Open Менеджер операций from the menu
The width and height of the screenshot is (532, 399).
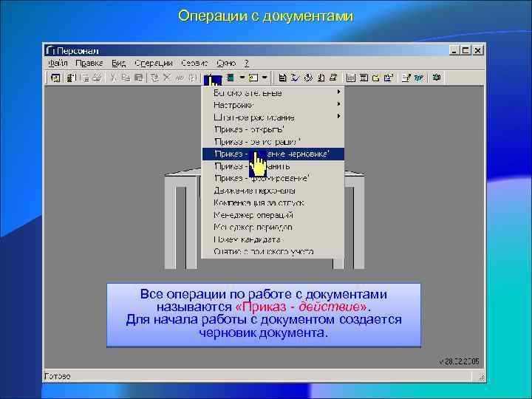[x=273, y=215]
